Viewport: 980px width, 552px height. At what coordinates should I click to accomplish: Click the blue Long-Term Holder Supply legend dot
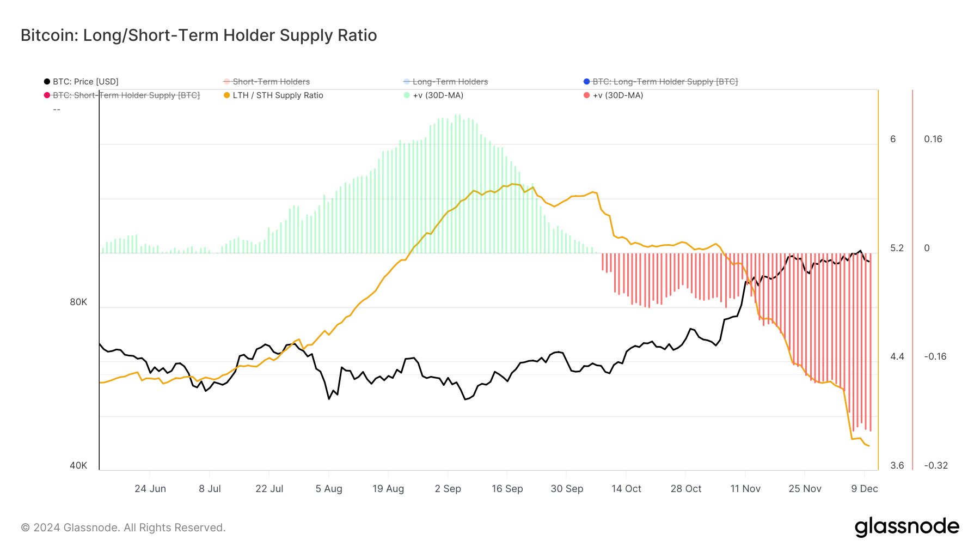click(x=586, y=82)
